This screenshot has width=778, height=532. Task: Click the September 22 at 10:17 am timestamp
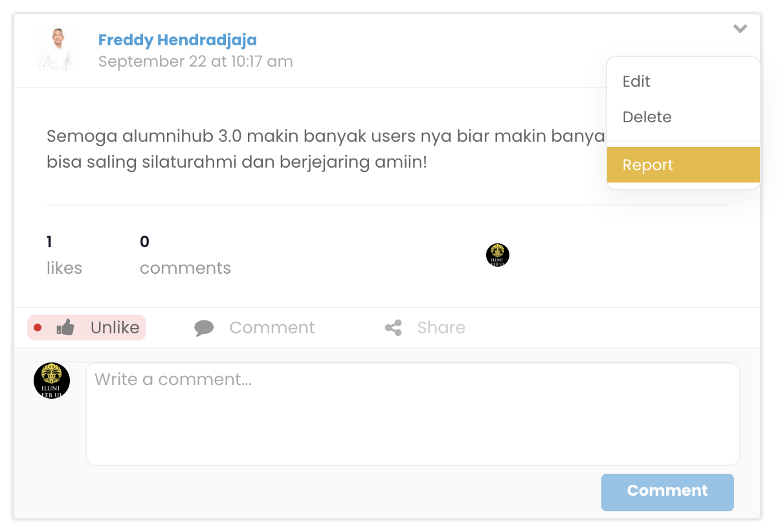pos(195,61)
